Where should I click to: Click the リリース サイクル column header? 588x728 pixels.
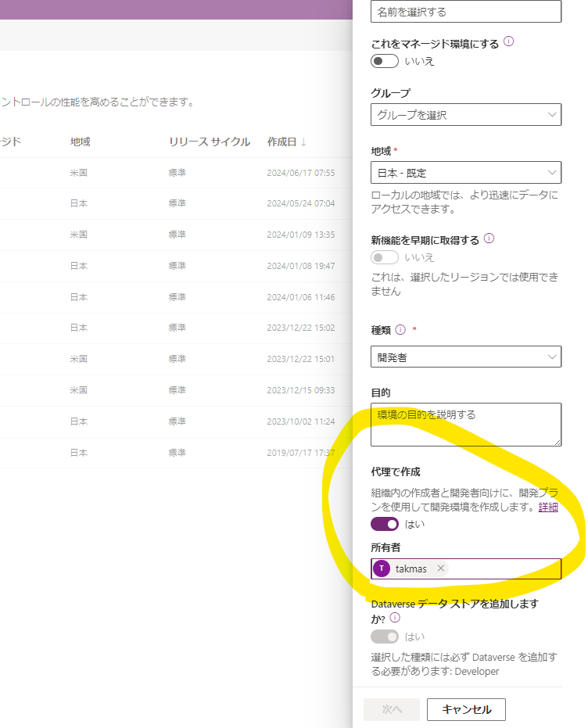210,142
